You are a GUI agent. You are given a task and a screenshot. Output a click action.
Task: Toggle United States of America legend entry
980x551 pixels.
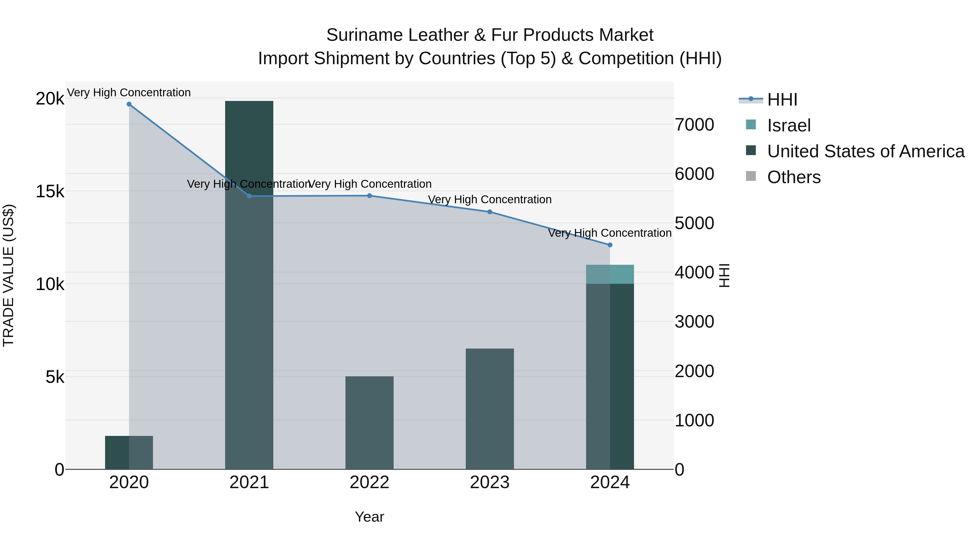point(855,151)
